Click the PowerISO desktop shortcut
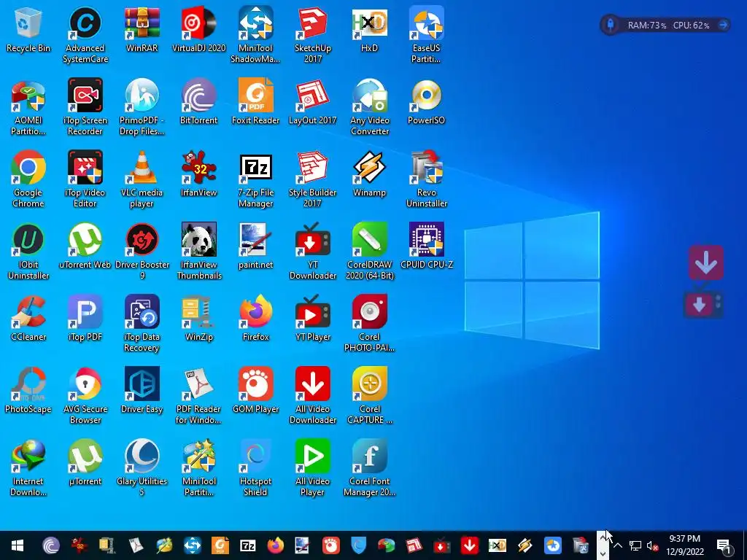This screenshot has width=747, height=560. (426, 102)
